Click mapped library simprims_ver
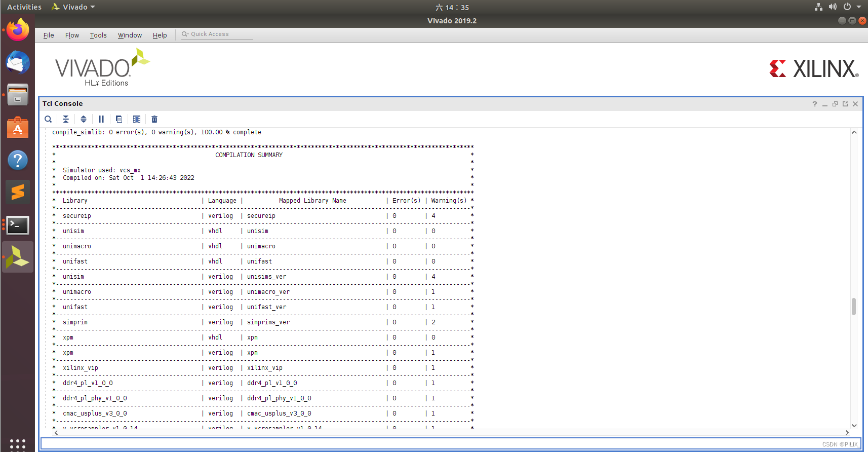Viewport: 868px width, 452px height. coord(268,322)
